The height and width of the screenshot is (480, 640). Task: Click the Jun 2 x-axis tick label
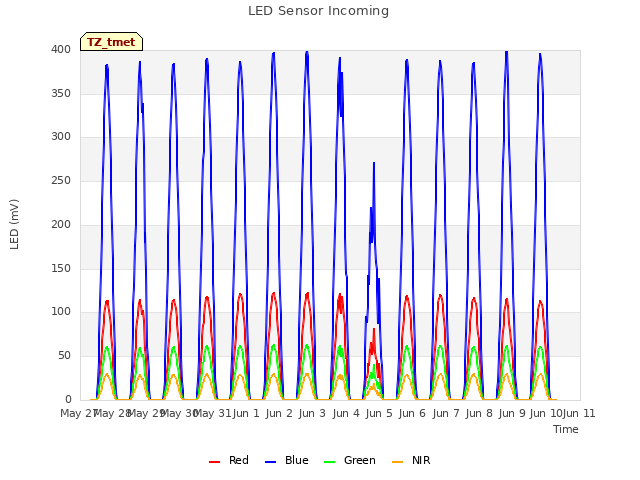pos(279,413)
